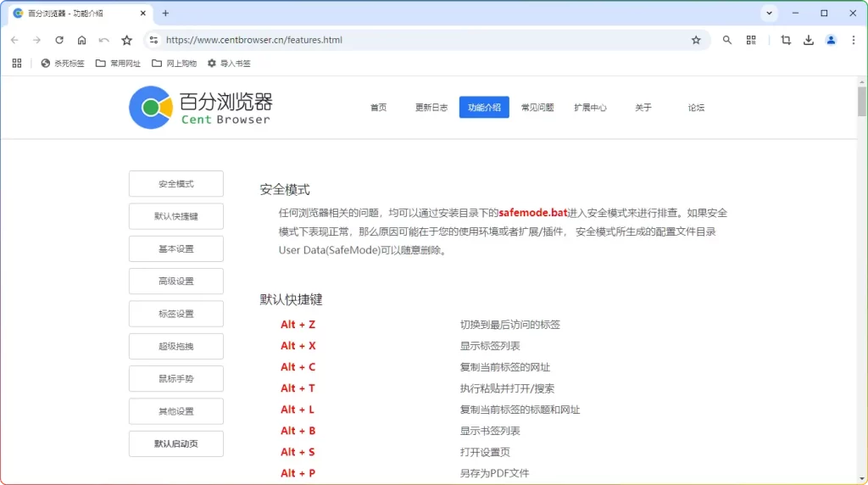Click the crop screenshot toolbar icon
Image resolution: width=868 pixels, height=485 pixels.
(786, 40)
